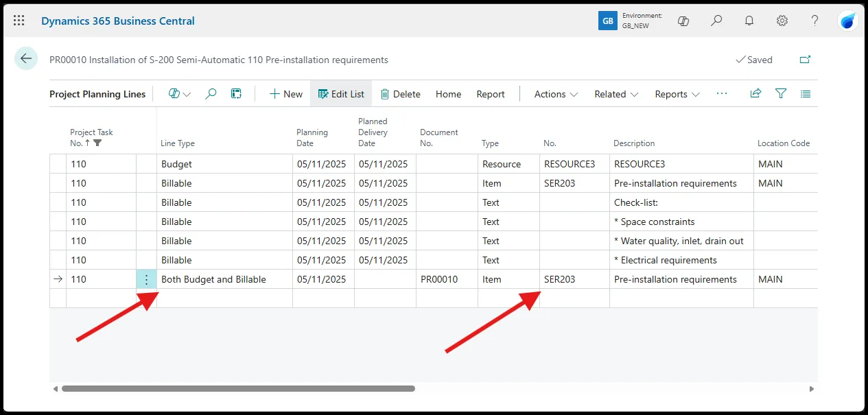Click the scrollbar right arrow
The height and width of the screenshot is (415, 868).
coord(812,388)
